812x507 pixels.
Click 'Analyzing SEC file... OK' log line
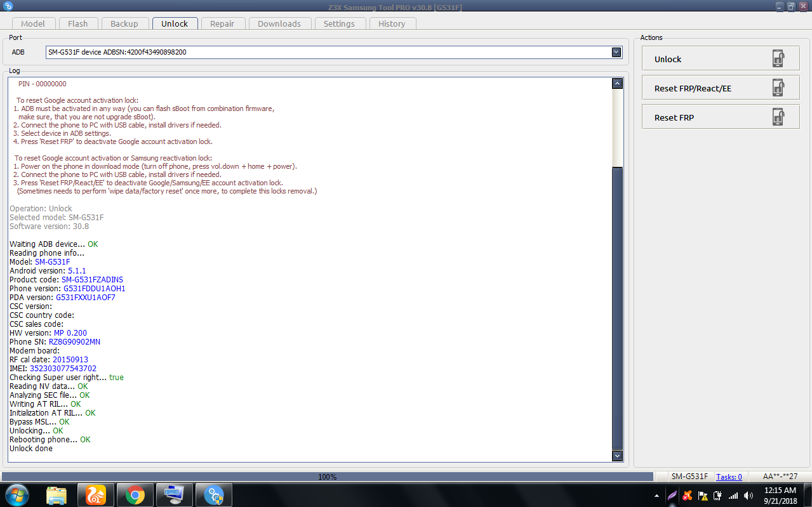50,395
